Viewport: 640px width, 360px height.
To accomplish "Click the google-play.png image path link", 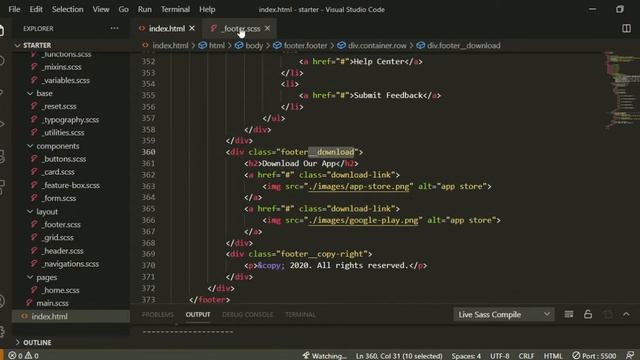I will point(363,220).
